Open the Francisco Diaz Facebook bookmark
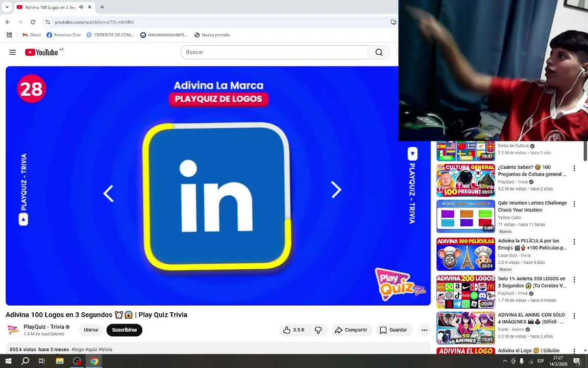 click(63, 35)
